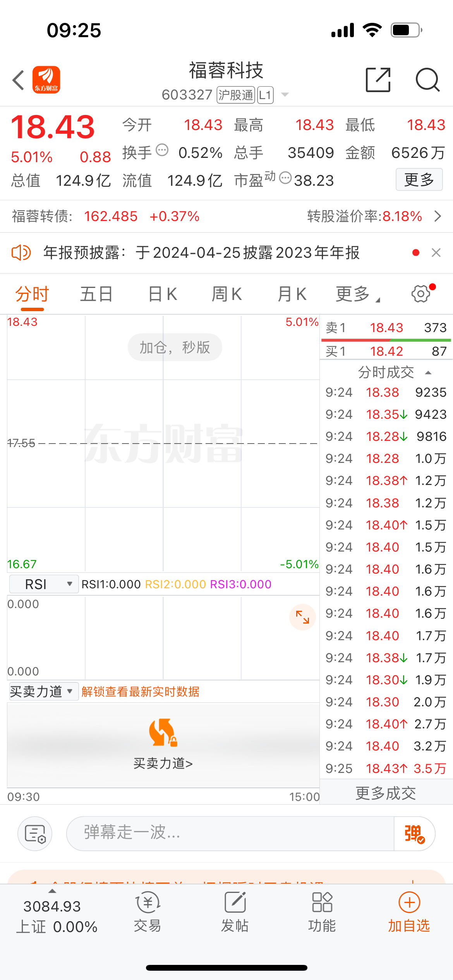Switch to the 周K tab
The width and height of the screenshot is (453, 980).
pos(227,294)
